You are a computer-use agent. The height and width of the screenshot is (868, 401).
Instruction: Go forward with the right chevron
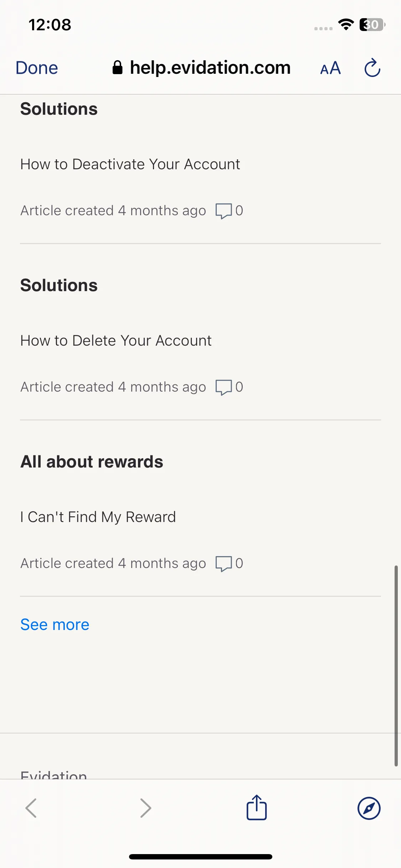point(145,808)
